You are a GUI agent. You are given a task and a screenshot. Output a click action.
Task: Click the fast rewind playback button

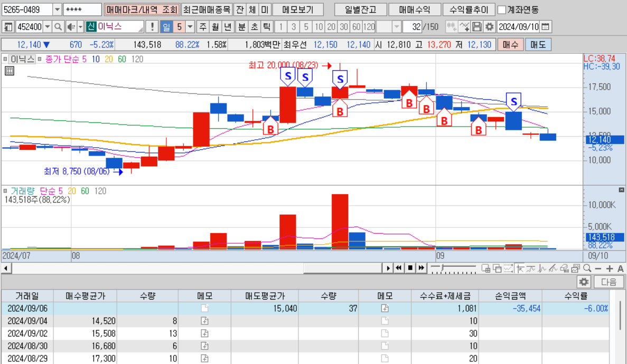(399, 268)
